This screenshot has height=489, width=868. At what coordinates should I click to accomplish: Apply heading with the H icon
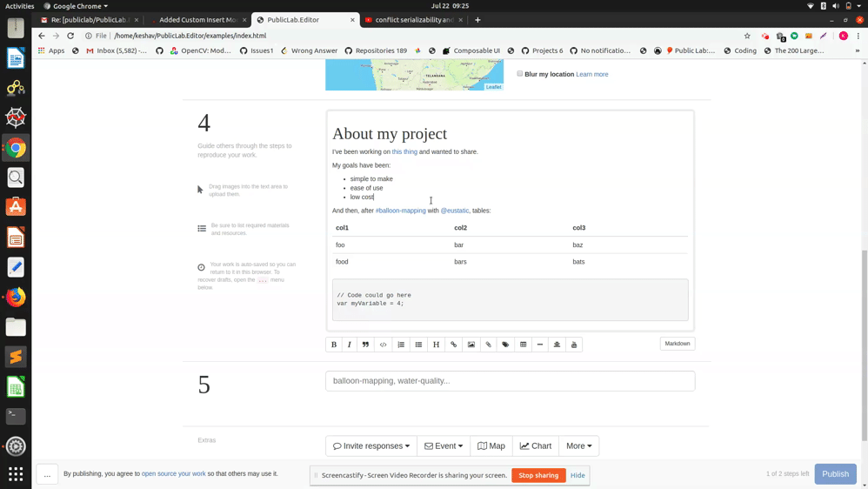437,345
